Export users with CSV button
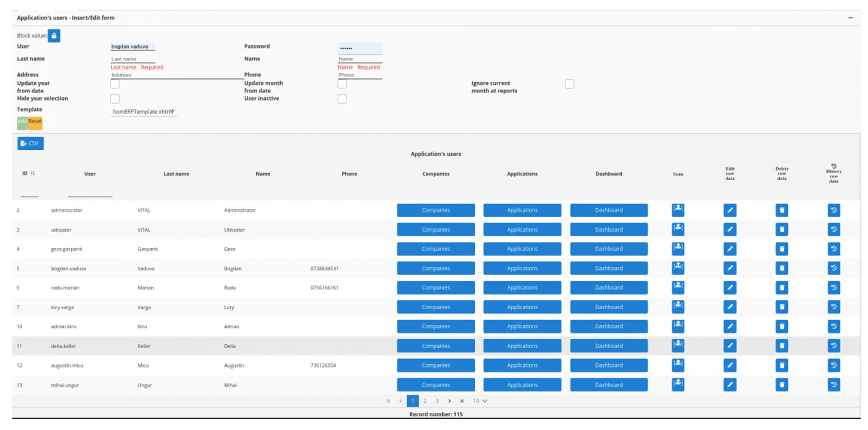 coord(30,144)
